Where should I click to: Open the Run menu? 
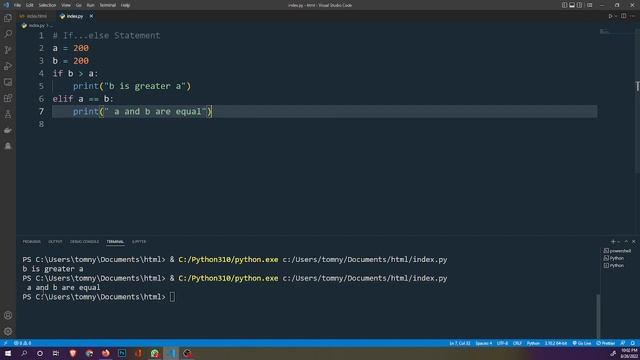click(x=90, y=5)
